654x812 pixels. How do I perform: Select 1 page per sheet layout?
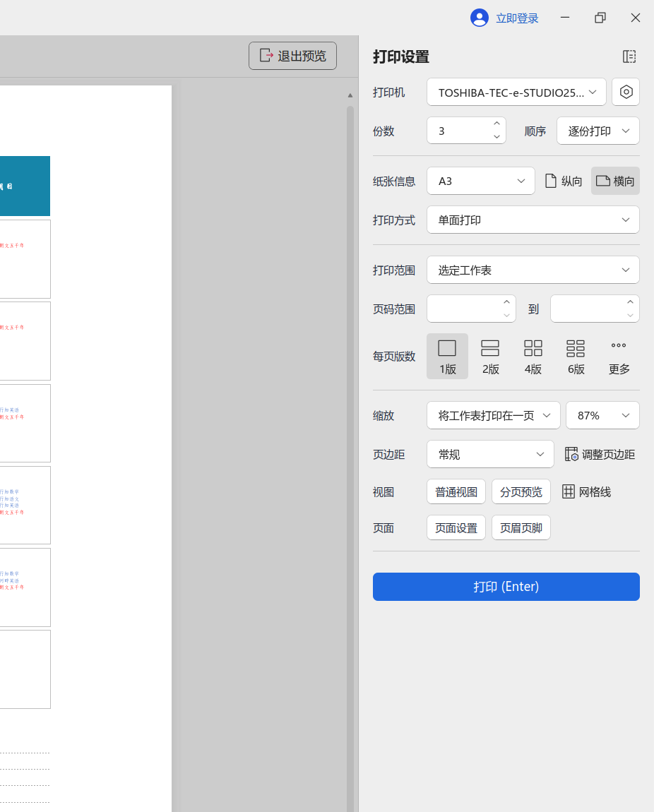point(447,357)
